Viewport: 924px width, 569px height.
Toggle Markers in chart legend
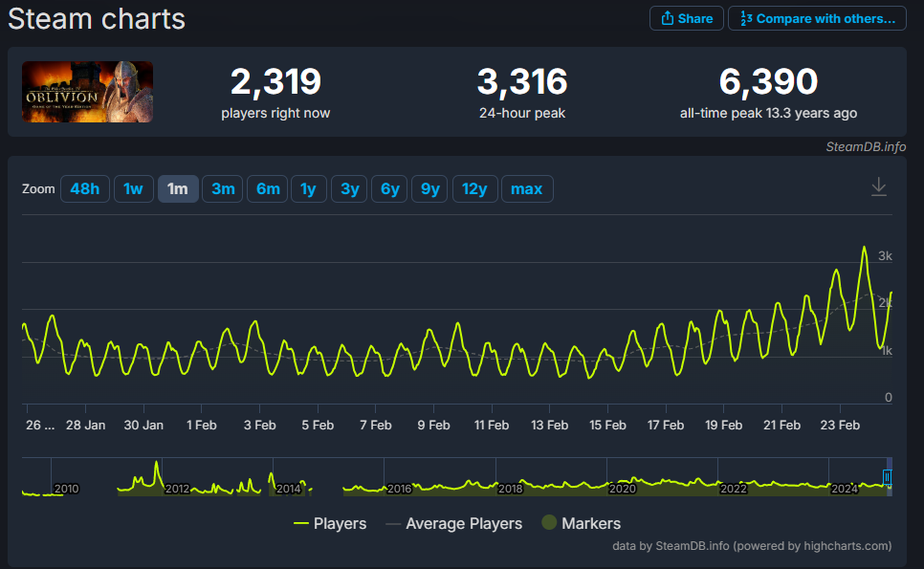tap(581, 523)
